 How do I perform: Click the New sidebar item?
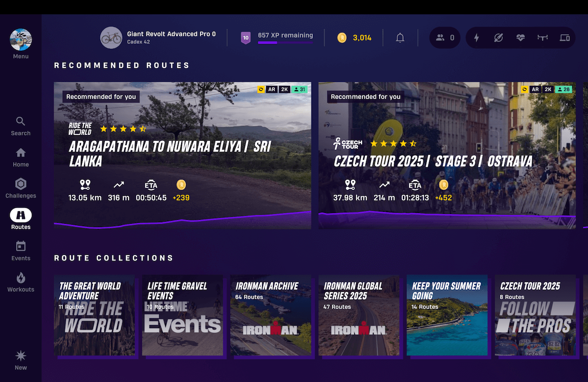tap(21, 360)
